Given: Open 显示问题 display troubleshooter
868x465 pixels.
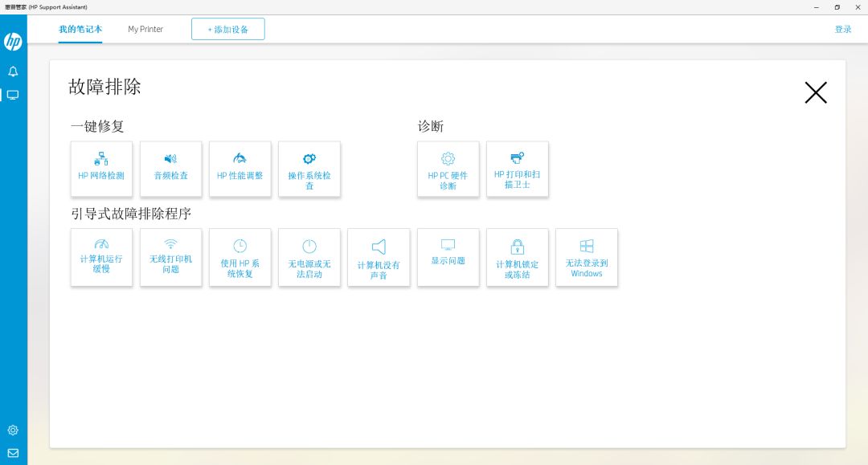Looking at the screenshot, I should click(x=448, y=257).
